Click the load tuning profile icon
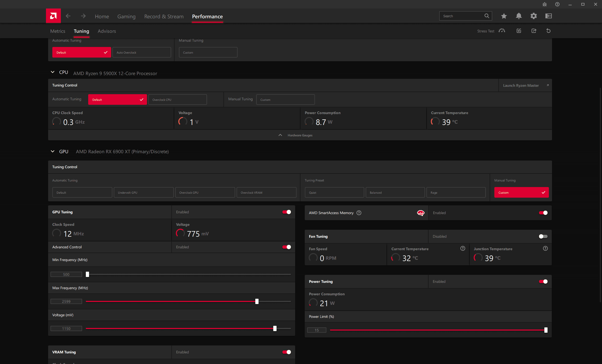The width and height of the screenshot is (602, 364). [x=519, y=31]
